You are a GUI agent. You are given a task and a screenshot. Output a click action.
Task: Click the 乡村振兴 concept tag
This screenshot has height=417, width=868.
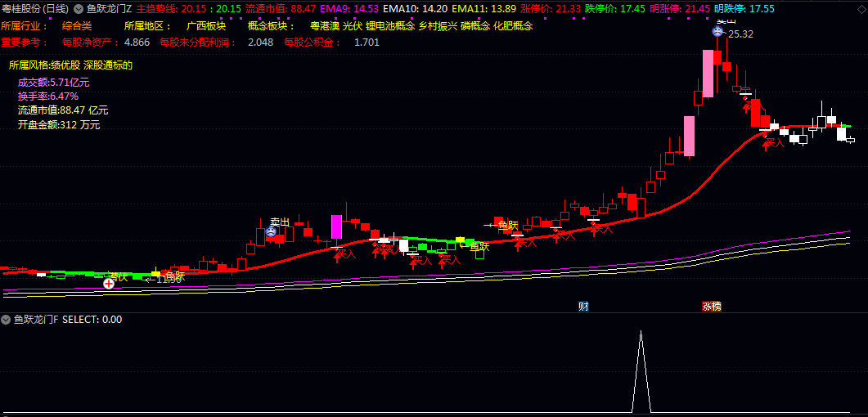click(438, 26)
